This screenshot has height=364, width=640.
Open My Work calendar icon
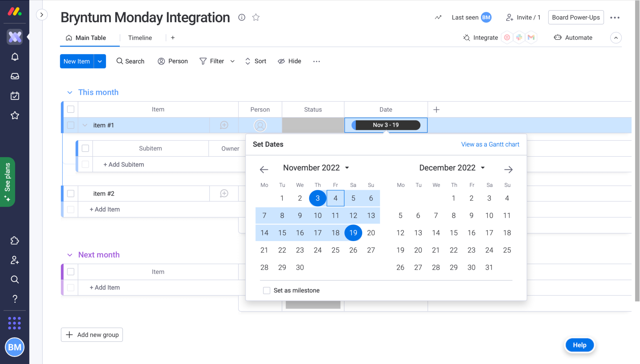pos(15,96)
